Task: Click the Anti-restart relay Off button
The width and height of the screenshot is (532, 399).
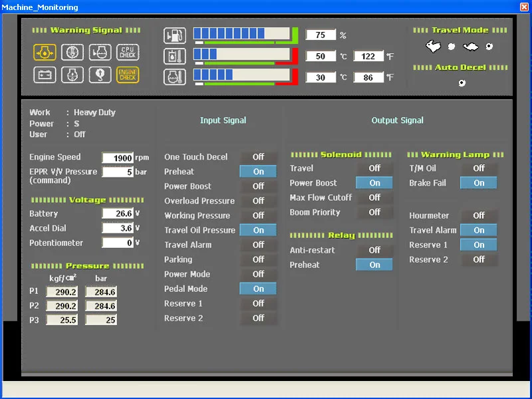Action: 374,250
